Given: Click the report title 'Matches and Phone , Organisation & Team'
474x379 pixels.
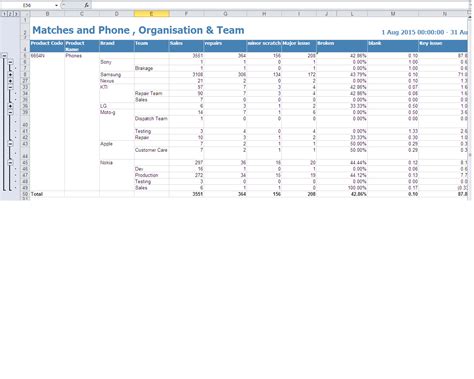Looking at the screenshot, I should pyautogui.click(x=138, y=30).
